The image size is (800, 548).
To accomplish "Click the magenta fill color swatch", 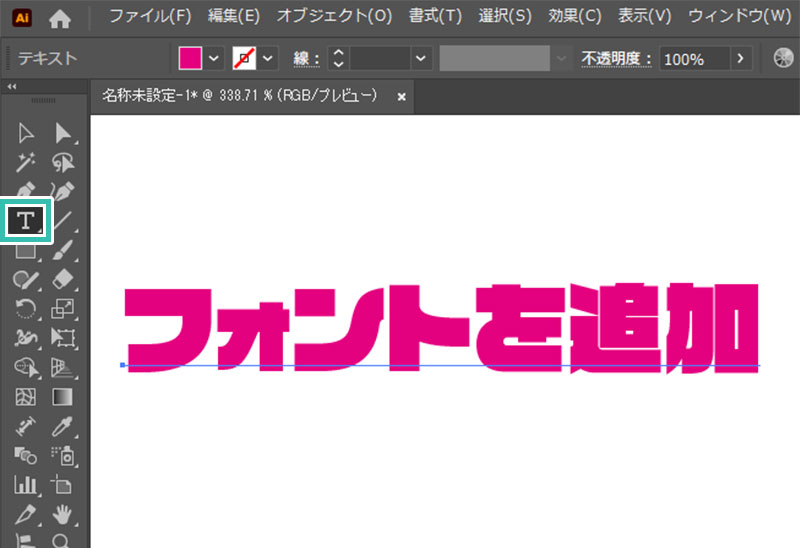I will [190, 59].
